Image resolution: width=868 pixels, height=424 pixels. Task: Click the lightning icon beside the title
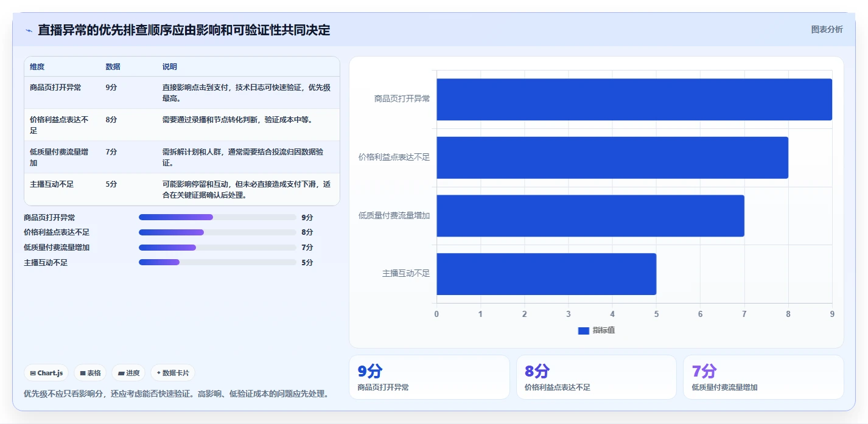[29, 30]
